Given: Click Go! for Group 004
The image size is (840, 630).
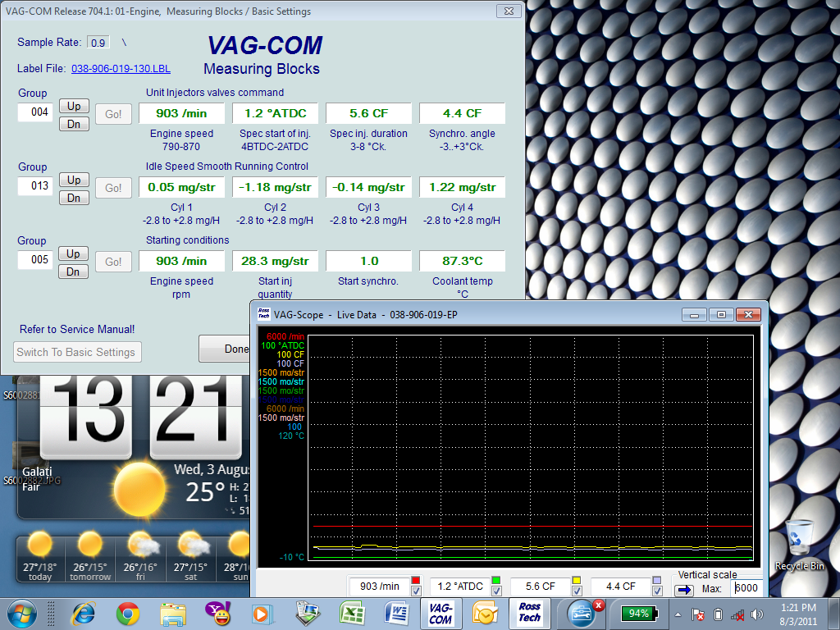Looking at the screenshot, I should tap(113, 114).
